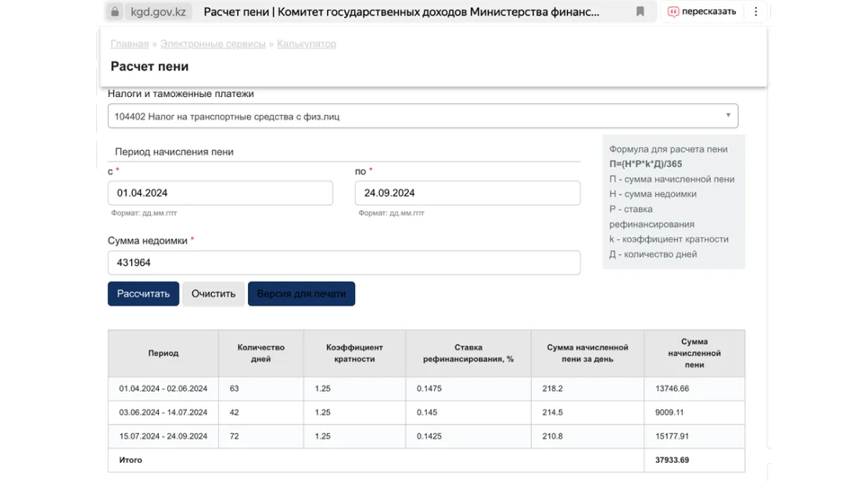
Task: Click the end date field 24.09.2024
Action: click(x=468, y=193)
